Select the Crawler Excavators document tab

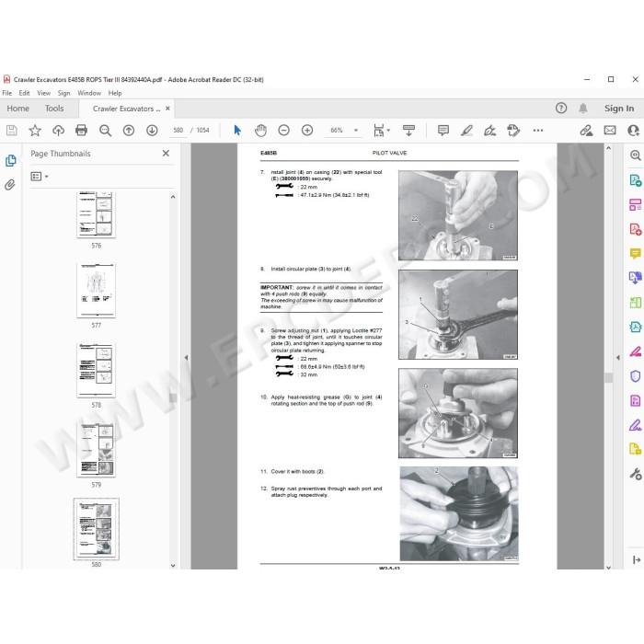click(127, 109)
